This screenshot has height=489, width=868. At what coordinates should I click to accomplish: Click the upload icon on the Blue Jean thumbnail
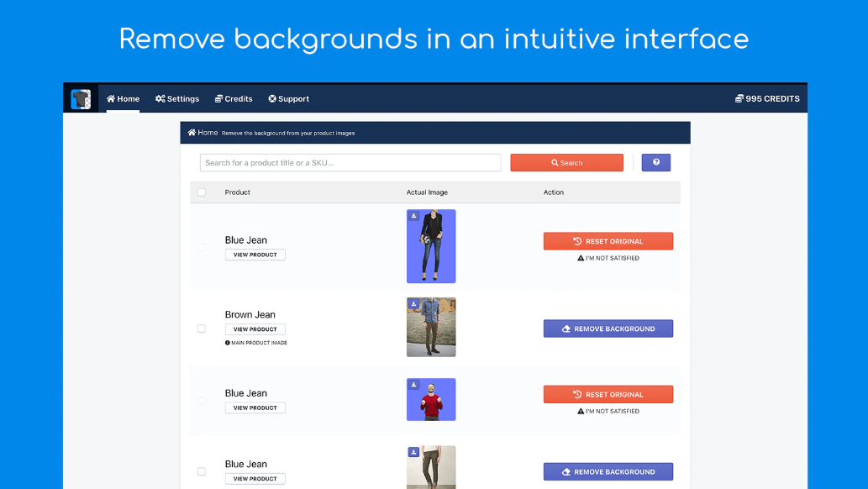click(413, 216)
